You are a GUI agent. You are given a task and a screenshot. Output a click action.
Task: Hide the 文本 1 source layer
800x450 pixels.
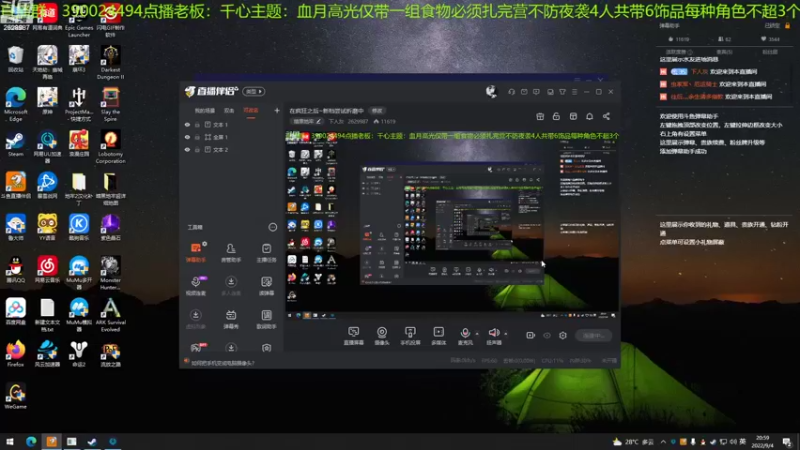click(187, 124)
